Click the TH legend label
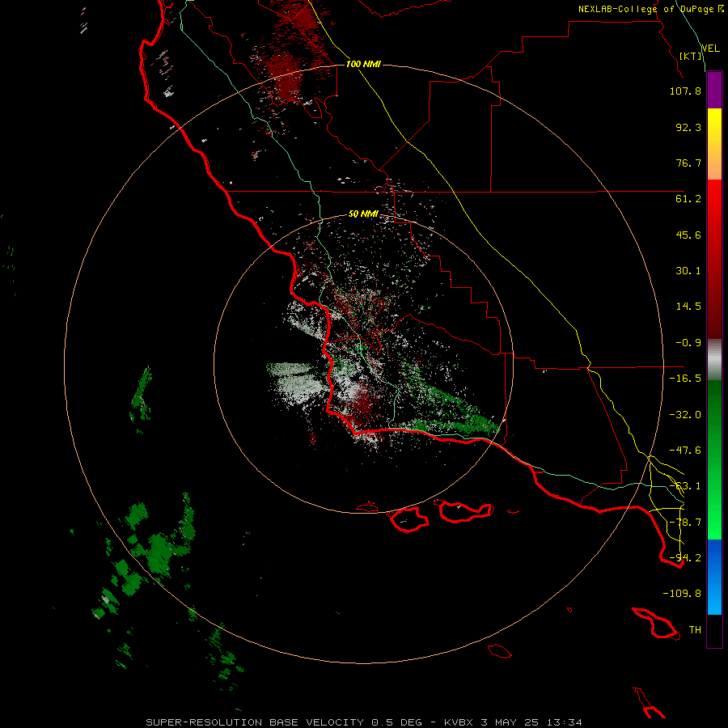The height and width of the screenshot is (728, 728). click(x=695, y=630)
